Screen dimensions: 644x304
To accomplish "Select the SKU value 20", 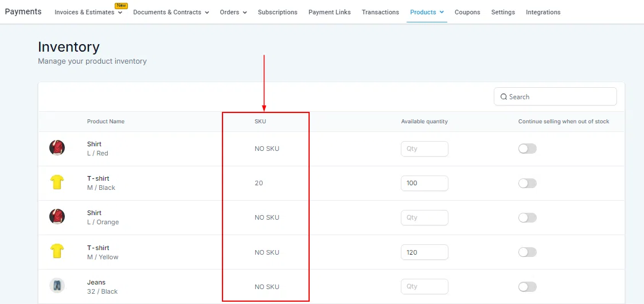I will (259, 183).
